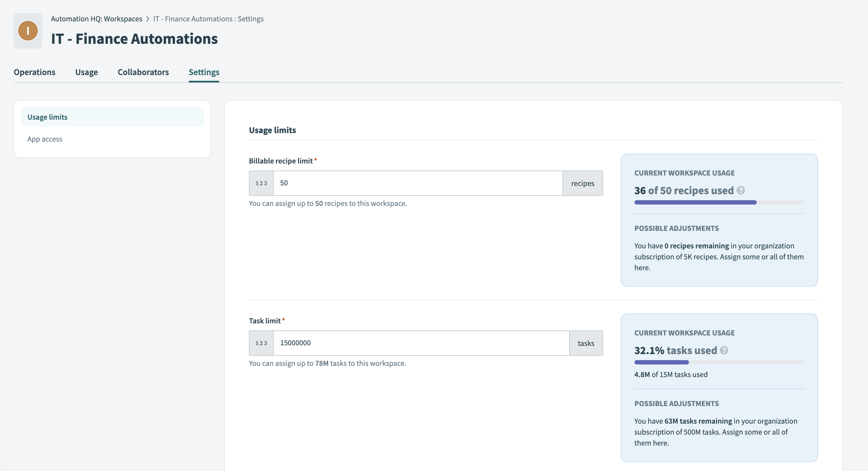Image resolution: width=868 pixels, height=471 pixels.
Task: Switch to the Usage tab
Action: 86,72
